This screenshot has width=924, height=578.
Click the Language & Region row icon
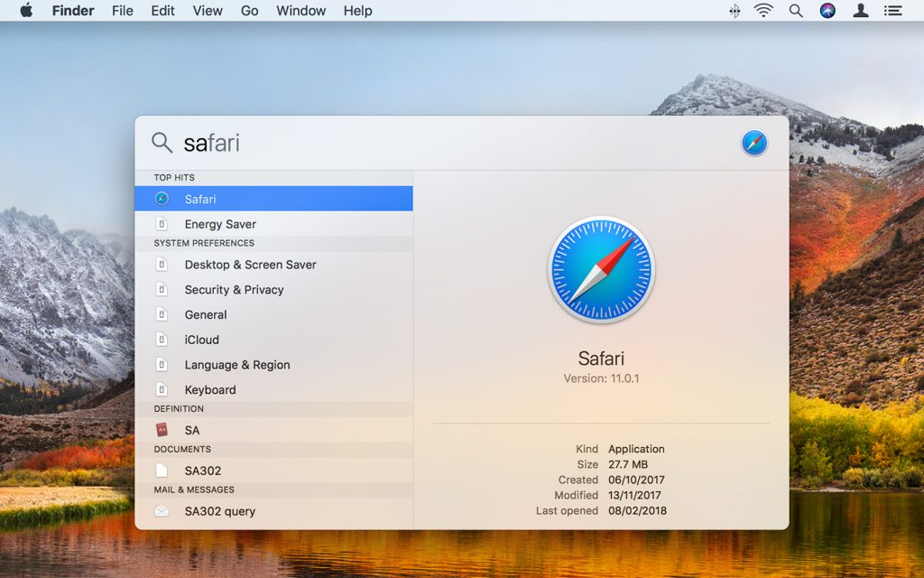tap(162, 365)
